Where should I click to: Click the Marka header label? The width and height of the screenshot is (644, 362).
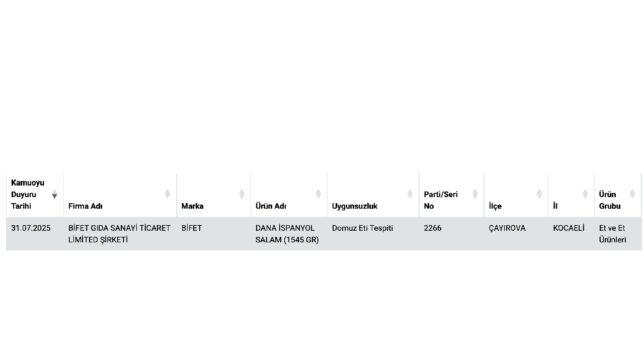pos(193,206)
